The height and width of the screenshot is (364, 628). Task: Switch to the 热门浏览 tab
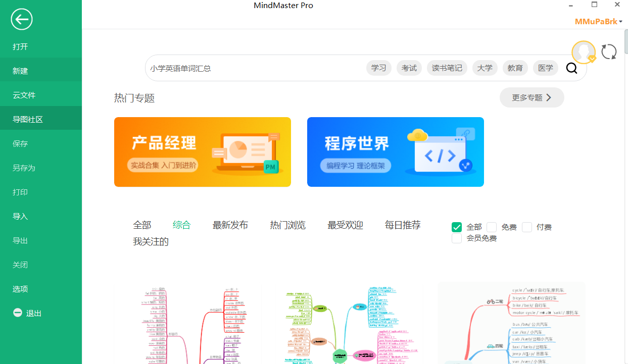288,225
